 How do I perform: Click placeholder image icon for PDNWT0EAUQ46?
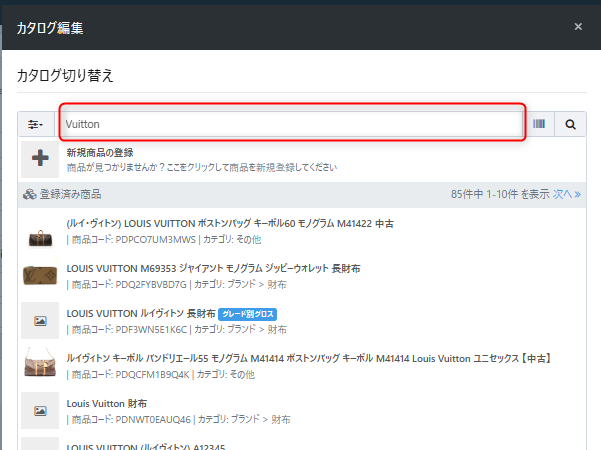tap(40, 411)
